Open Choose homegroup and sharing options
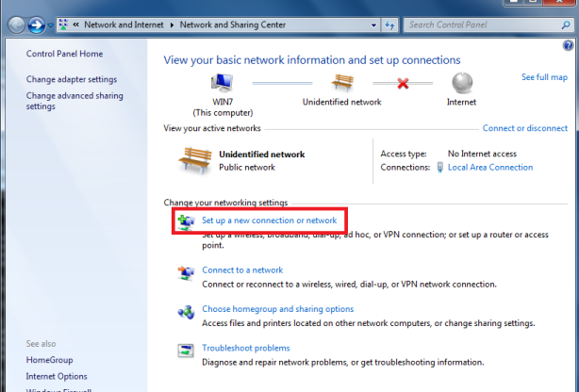This screenshot has width=579, height=392. point(277,309)
